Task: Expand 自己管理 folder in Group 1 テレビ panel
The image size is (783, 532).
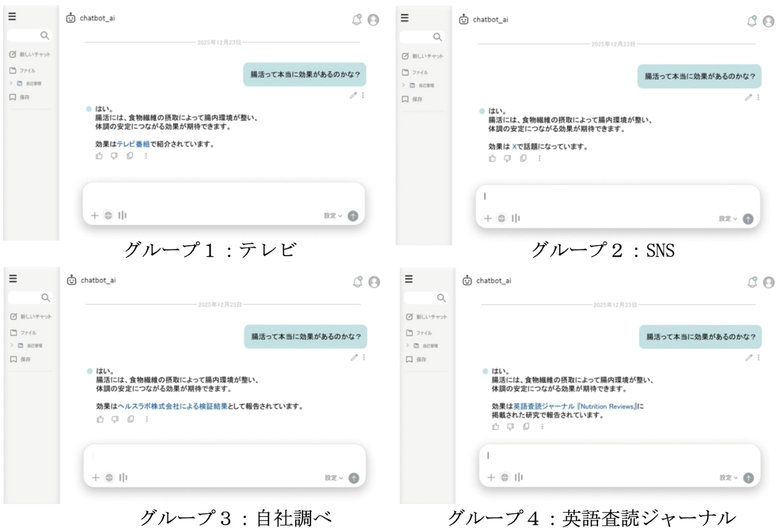Action: point(11,83)
